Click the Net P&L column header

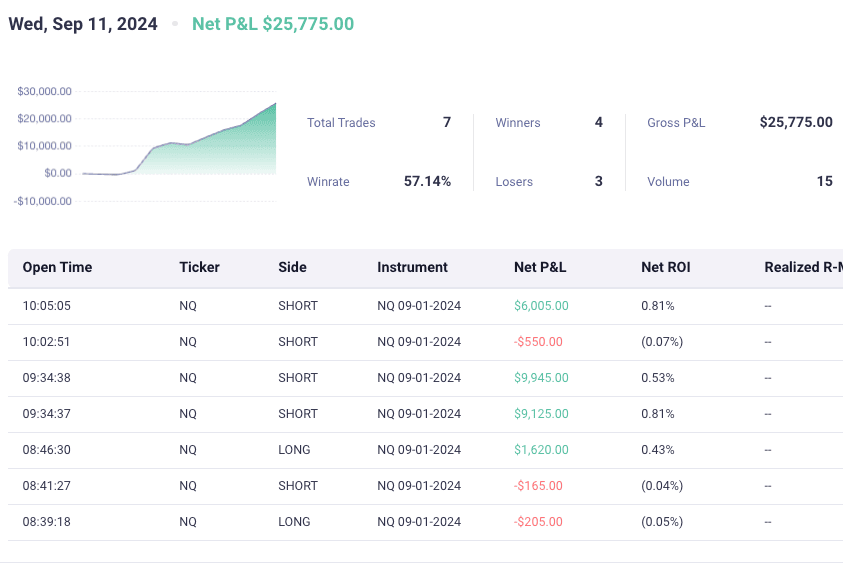click(540, 267)
